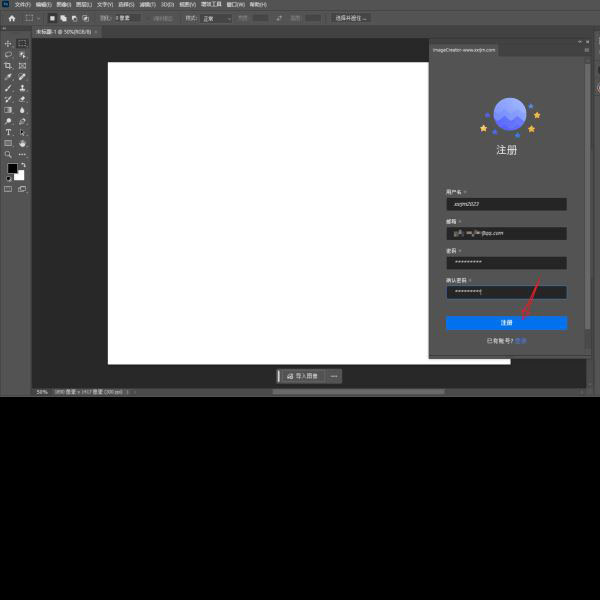Viewport: 600px width, 600px height.
Task: Click the username input field
Action: coord(506,204)
